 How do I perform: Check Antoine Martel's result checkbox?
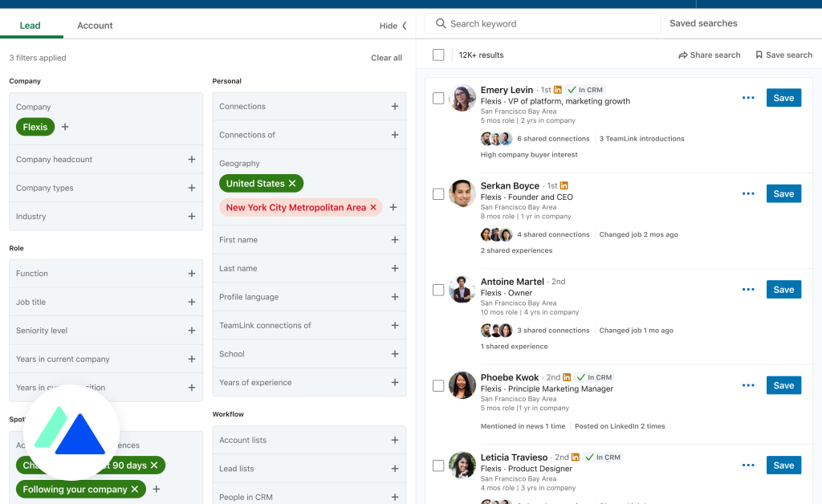(x=438, y=290)
